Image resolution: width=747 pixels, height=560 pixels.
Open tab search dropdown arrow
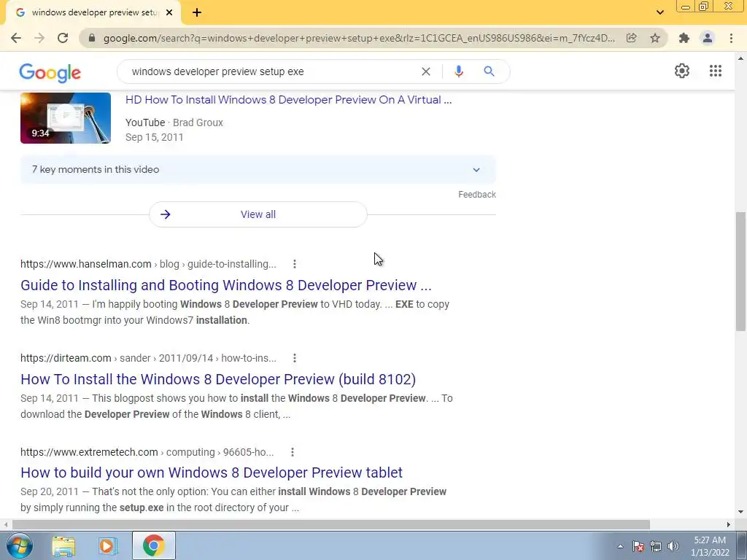pos(659,12)
